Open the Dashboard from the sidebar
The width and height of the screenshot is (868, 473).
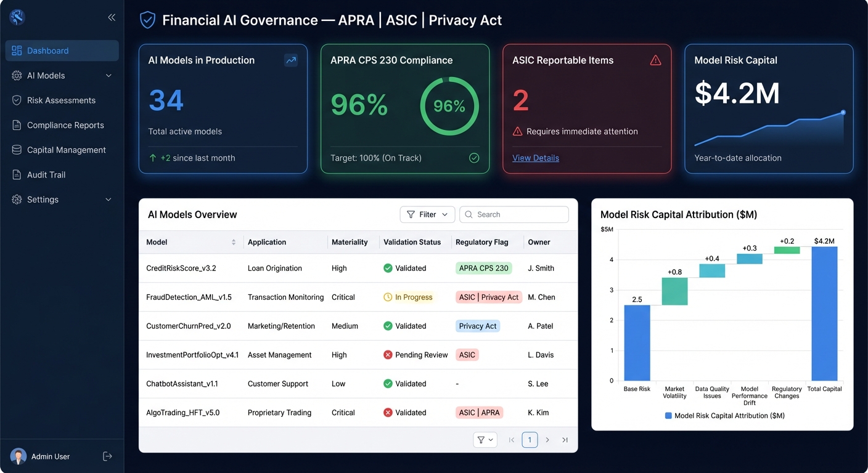pyautogui.click(x=48, y=51)
